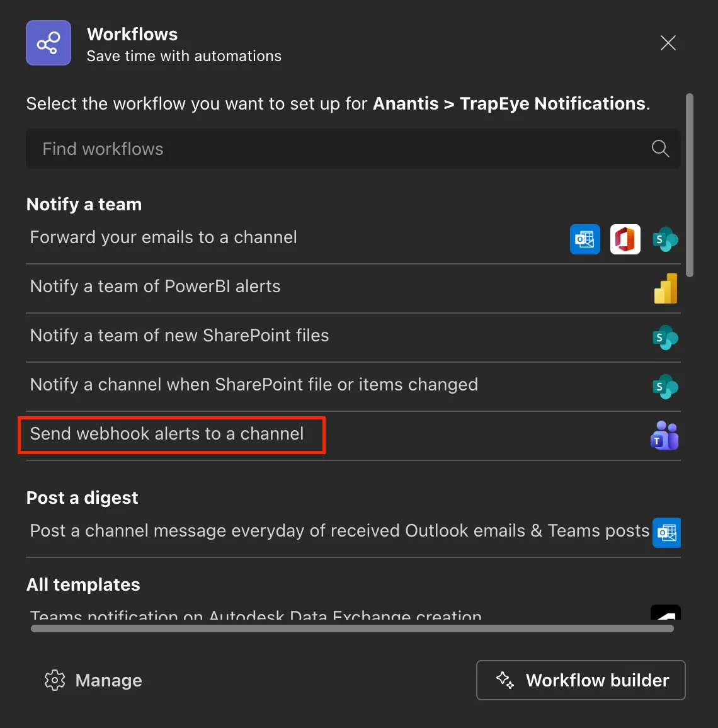Click the Power BI icon
The height and width of the screenshot is (728, 718).
(x=665, y=288)
